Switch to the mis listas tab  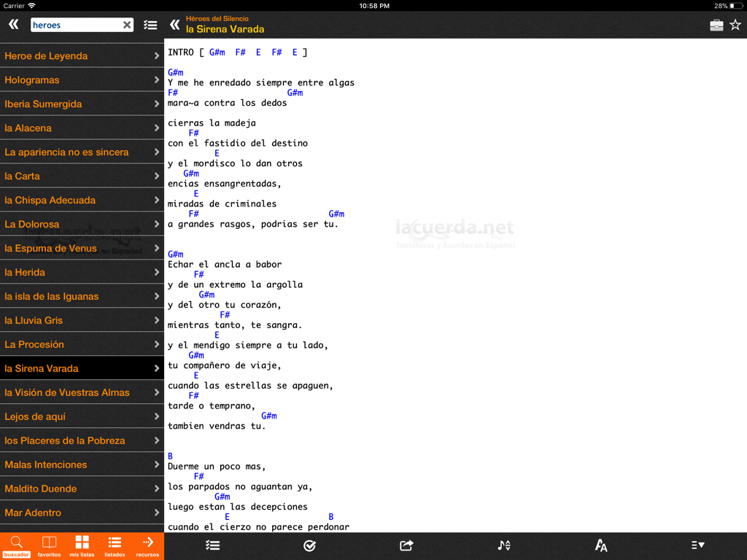click(x=82, y=546)
